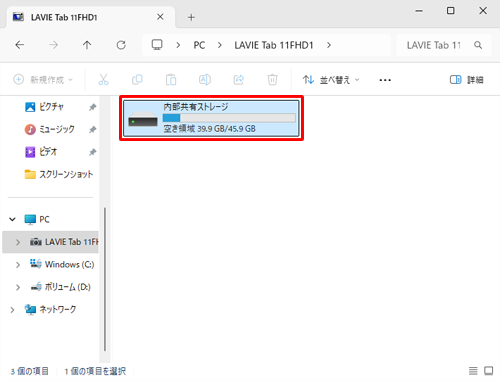Click the Cut scissors icon
Screen dimensions: 500x380
pos(103,80)
